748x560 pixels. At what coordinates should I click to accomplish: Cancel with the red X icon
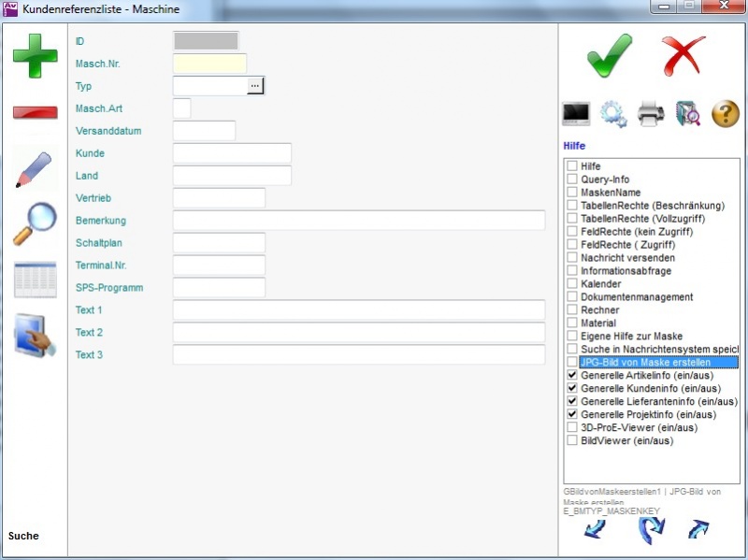pos(683,56)
